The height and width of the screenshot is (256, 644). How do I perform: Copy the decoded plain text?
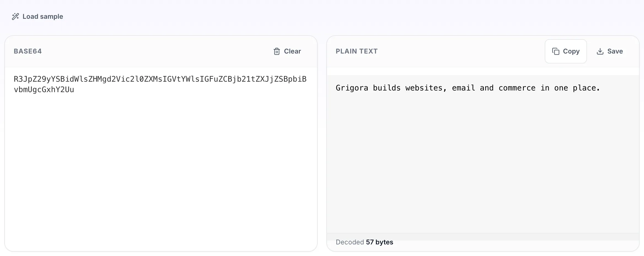coord(566,51)
